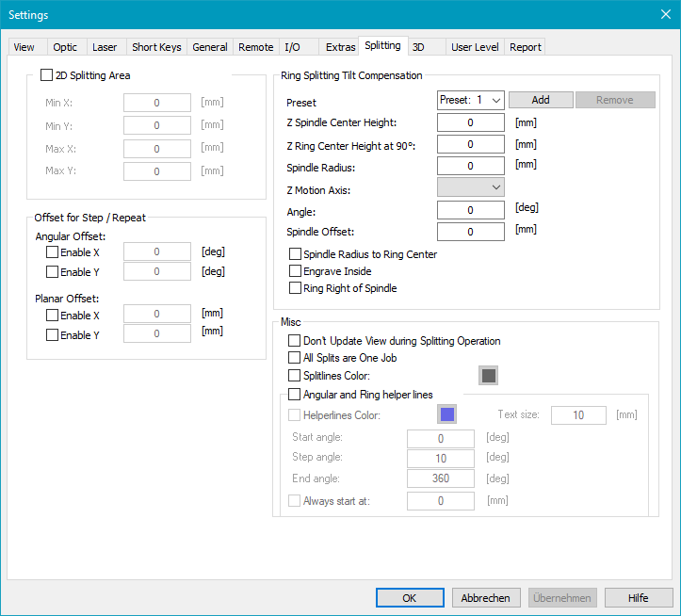Screen dimensions: 681x616
Task: Enable the 2D Splitting Area checkbox
Action: [47, 75]
